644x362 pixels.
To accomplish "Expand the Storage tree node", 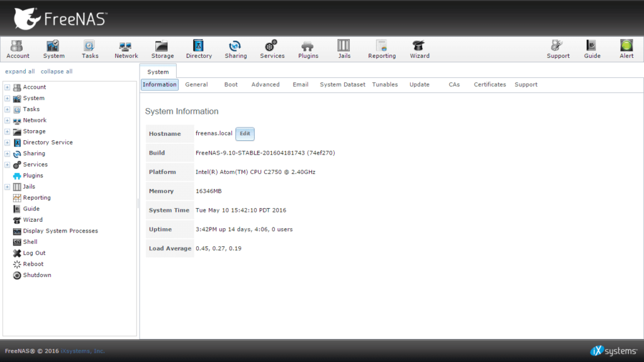I will tap(8, 131).
